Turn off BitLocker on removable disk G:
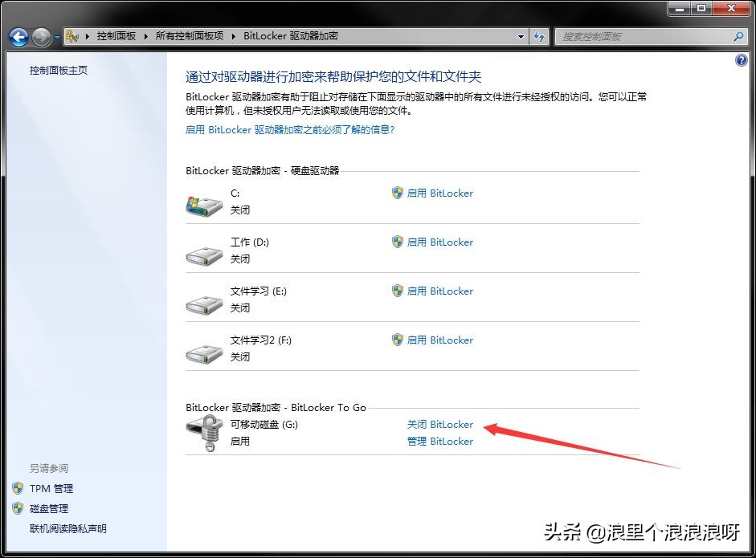This screenshot has width=756, height=558. [440, 424]
